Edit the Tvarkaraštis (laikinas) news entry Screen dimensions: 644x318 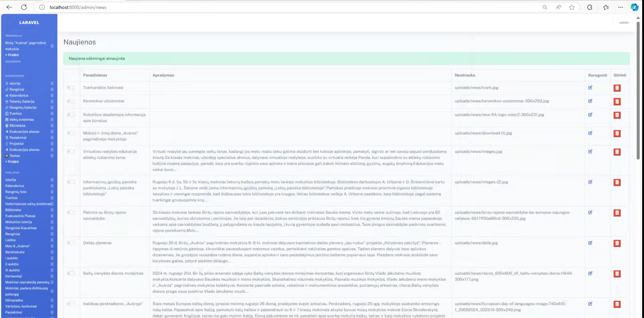[590, 88]
